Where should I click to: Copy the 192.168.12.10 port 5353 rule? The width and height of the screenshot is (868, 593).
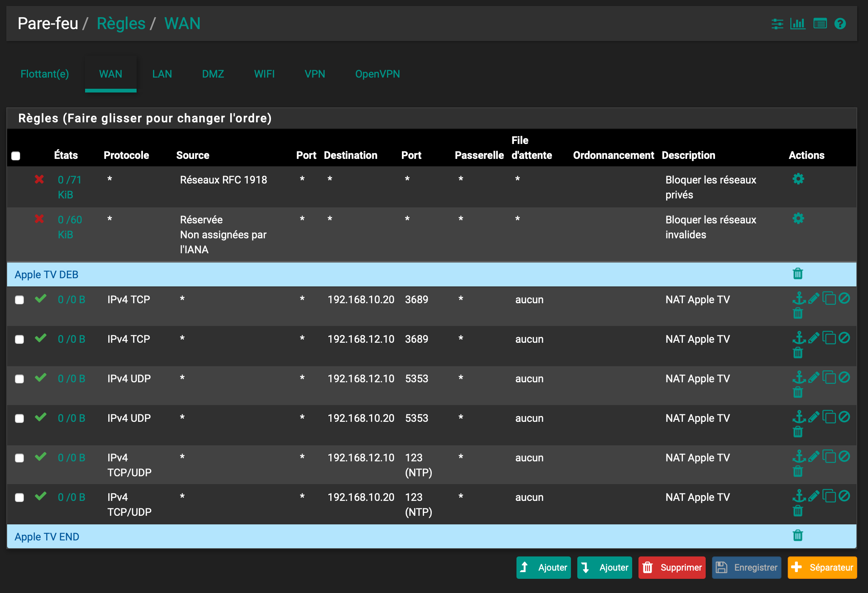click(x=829, y=377)
